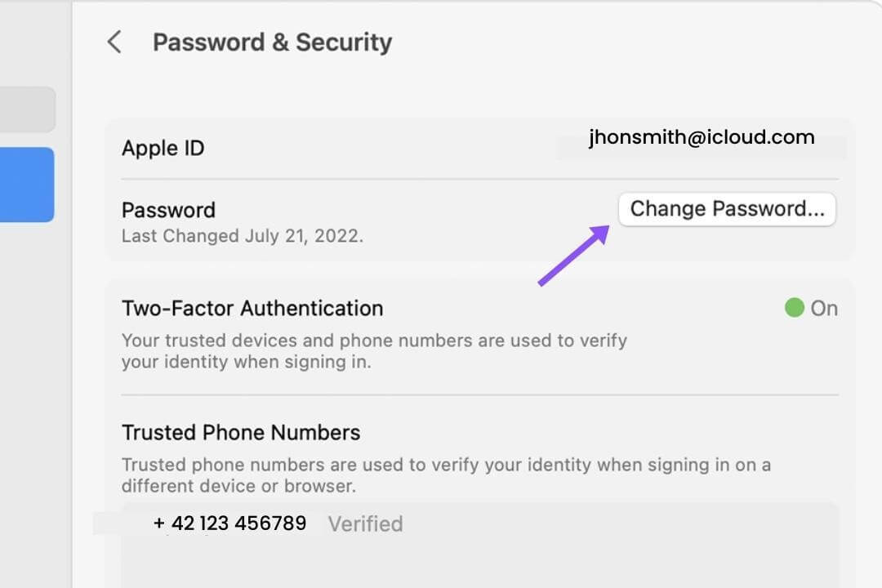Screen dimensions: 882x588
Task: Click the On status text
Action: point(824,309)
